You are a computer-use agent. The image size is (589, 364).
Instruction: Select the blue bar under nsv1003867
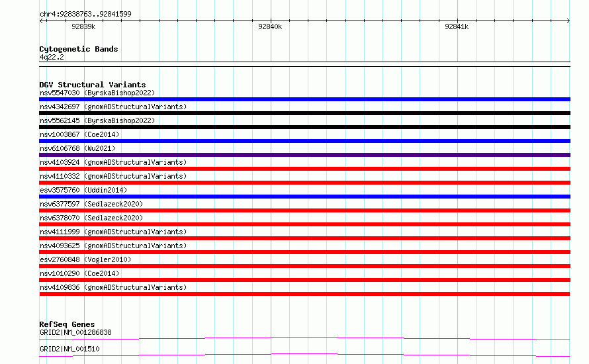click(x=304, y=141)
